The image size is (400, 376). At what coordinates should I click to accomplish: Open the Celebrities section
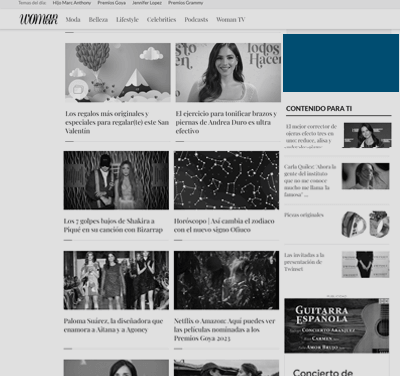[161, 20]
